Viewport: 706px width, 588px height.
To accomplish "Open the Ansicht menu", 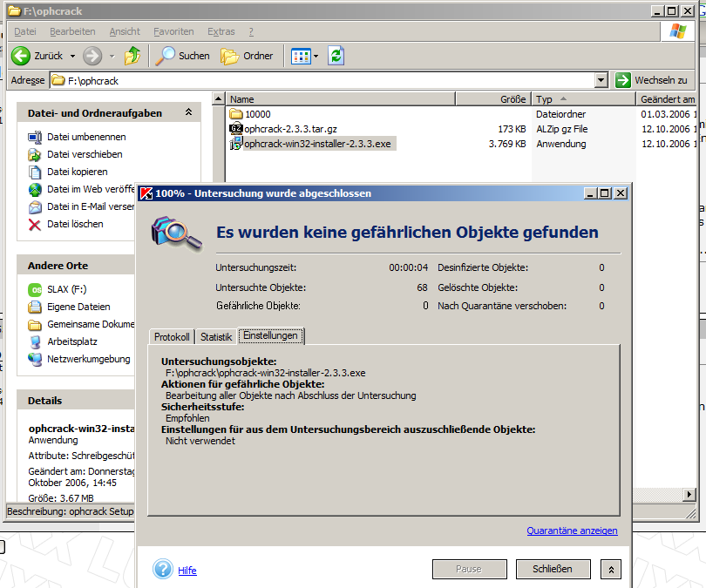I will pos(125,31).
